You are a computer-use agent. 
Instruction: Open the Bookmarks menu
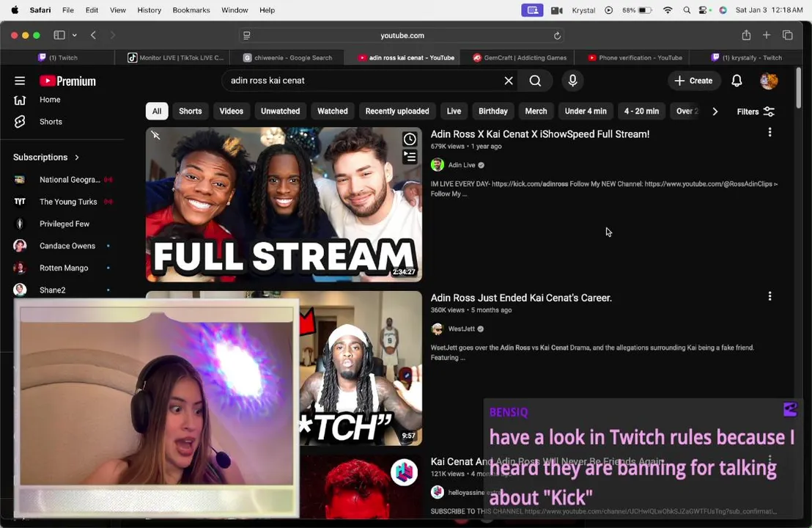point(191,10)
